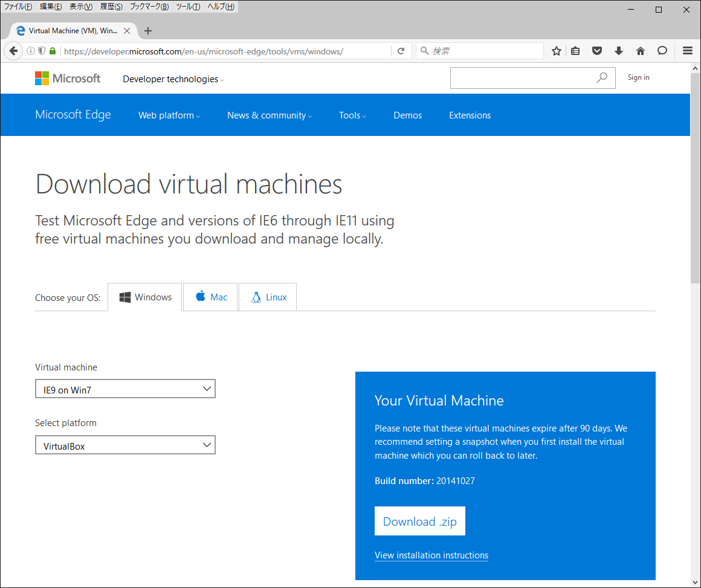The image size is (701, 588).
Task: Open the tracking protection shield icon
Action: click(x=42, y=51)
